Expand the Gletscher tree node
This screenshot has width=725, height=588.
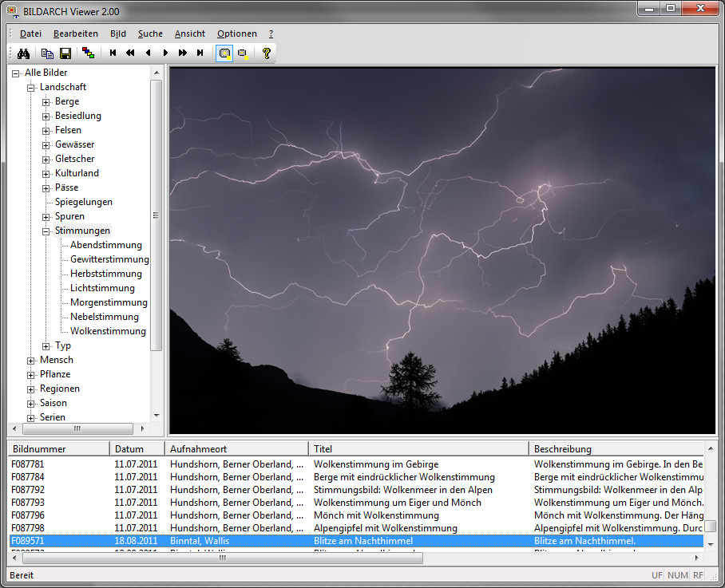[x=46, y=160]
